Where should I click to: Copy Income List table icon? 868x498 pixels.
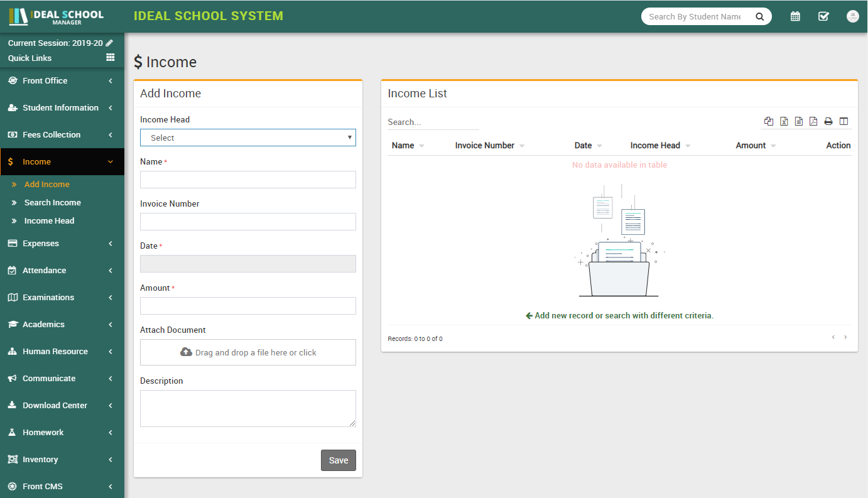coord(769,121)
